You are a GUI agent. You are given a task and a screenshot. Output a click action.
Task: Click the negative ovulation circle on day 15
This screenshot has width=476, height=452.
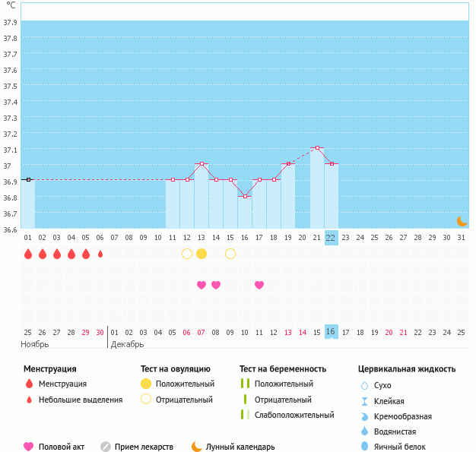click(230, 254)
